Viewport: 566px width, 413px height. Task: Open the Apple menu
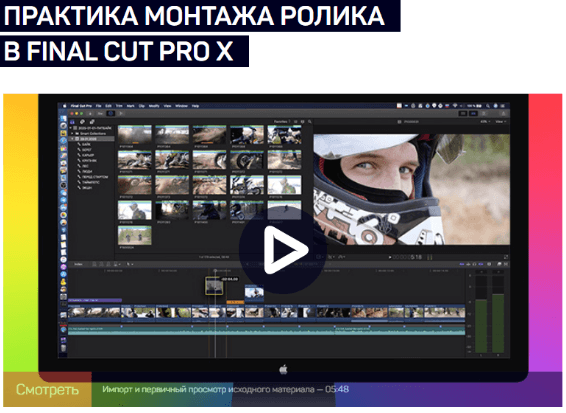pos(65,106)
